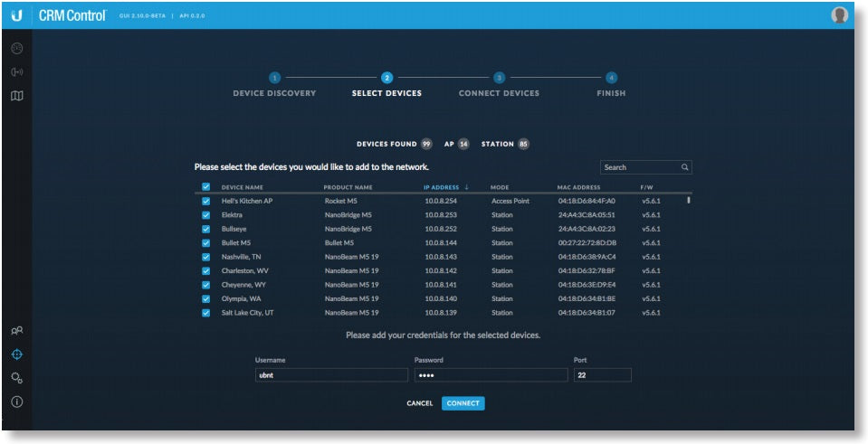
Task: Click the Username field with ubnt
Action: [331, 375]
